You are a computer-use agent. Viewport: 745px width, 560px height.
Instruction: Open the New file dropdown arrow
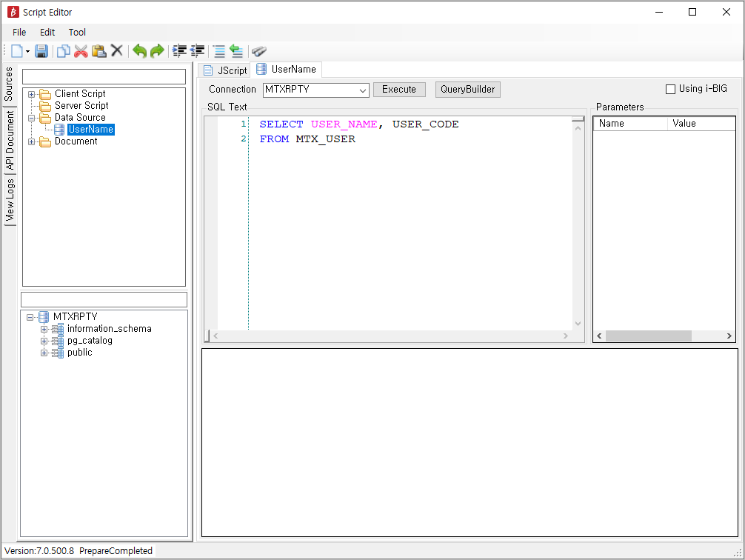[27, 51]
